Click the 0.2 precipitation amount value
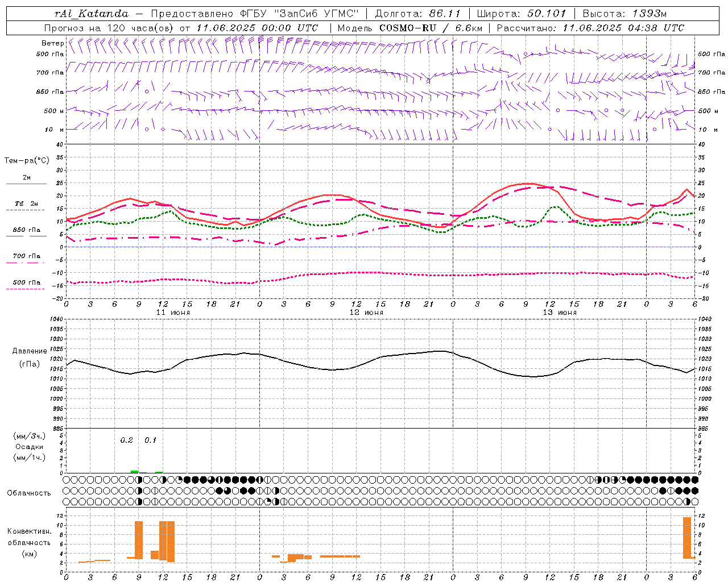 126,440
